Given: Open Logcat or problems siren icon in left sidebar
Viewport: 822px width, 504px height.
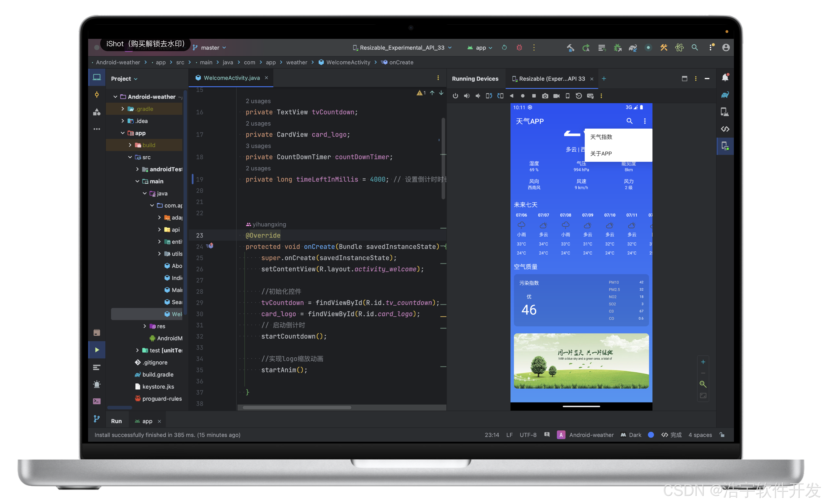Looking at the screenshot, I should [97, 384].
